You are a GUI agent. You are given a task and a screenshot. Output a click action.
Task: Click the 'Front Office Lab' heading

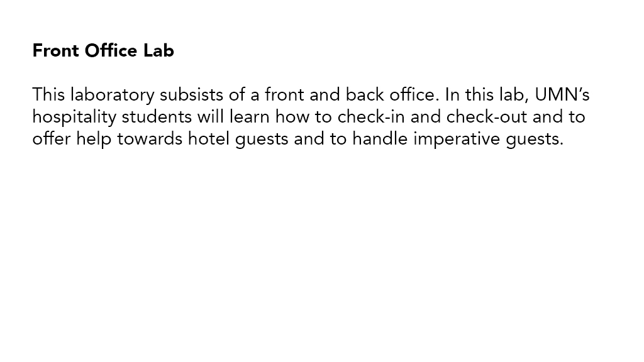point(103,50)
